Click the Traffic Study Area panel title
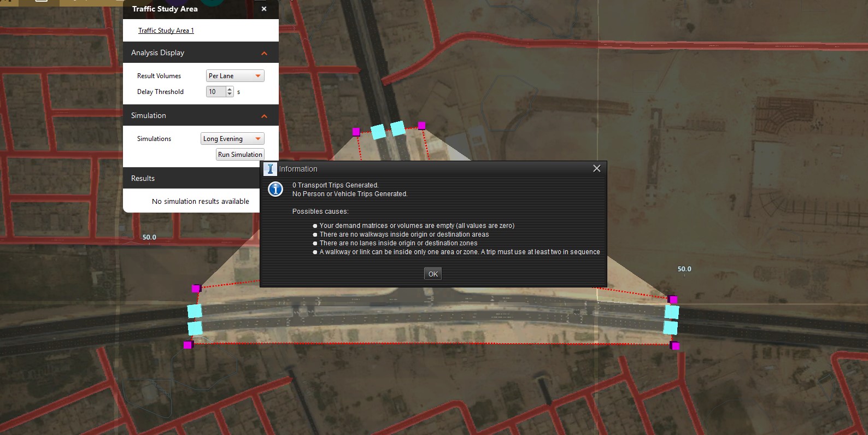This screenshot has height=435, width=868. [165, 9]
